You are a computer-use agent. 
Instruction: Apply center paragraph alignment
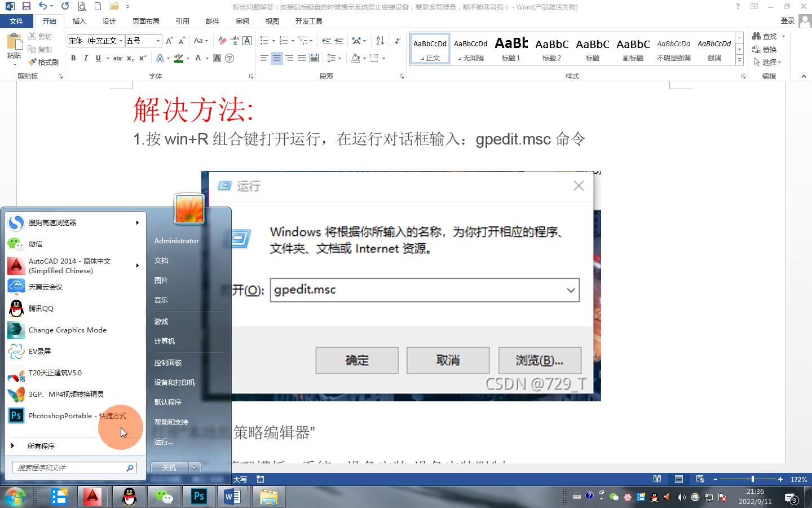[276, 58]
